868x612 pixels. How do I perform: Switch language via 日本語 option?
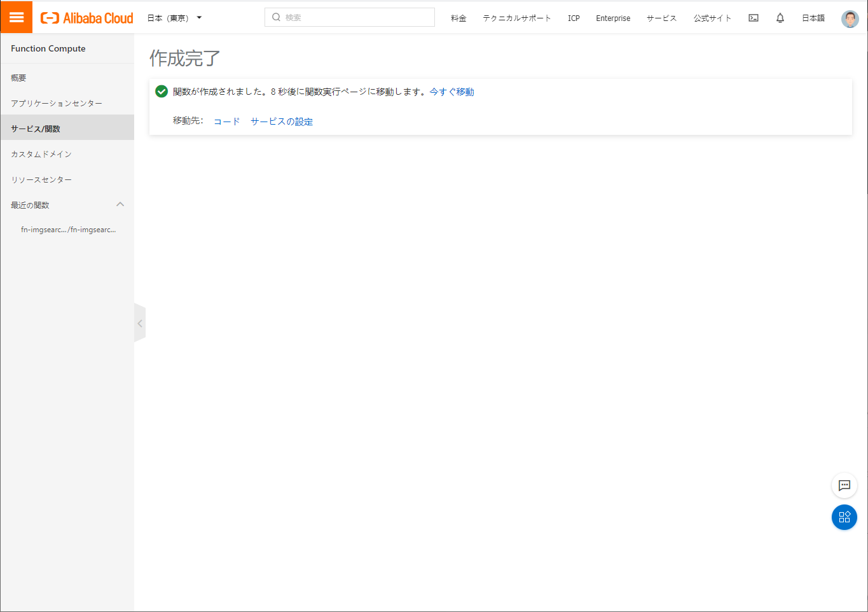point(813,18)
